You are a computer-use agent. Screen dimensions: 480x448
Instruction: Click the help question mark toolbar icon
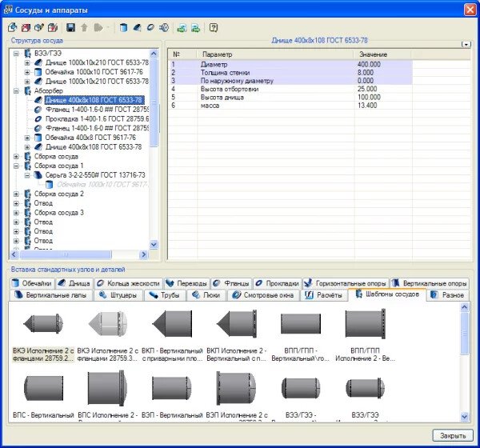214,27
